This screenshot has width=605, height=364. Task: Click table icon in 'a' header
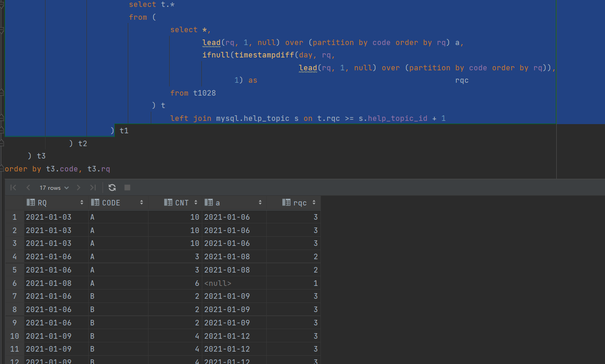pos(209,203)
